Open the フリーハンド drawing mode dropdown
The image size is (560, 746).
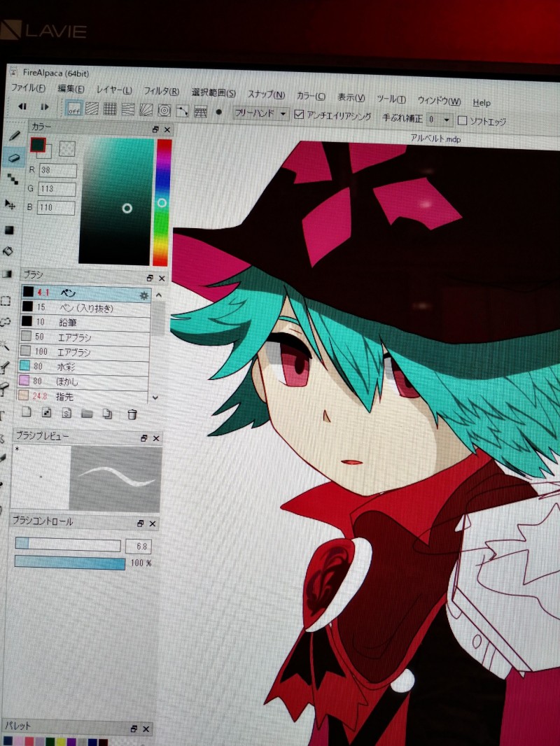(260, 113)
